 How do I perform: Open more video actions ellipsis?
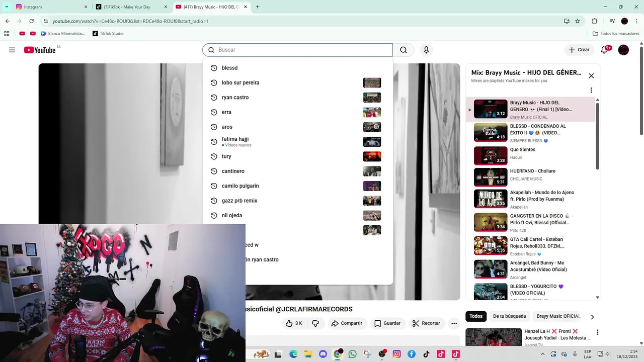(454, 323)
